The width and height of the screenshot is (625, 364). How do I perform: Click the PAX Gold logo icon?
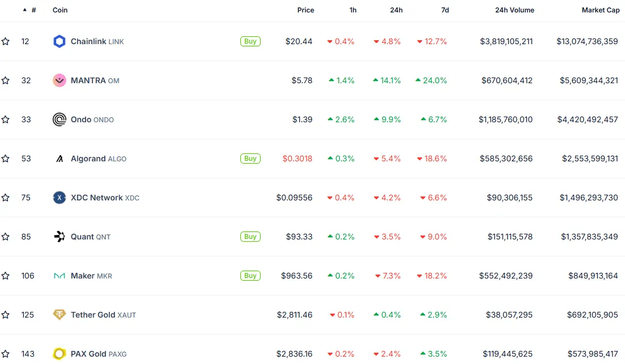click(59, 354)
